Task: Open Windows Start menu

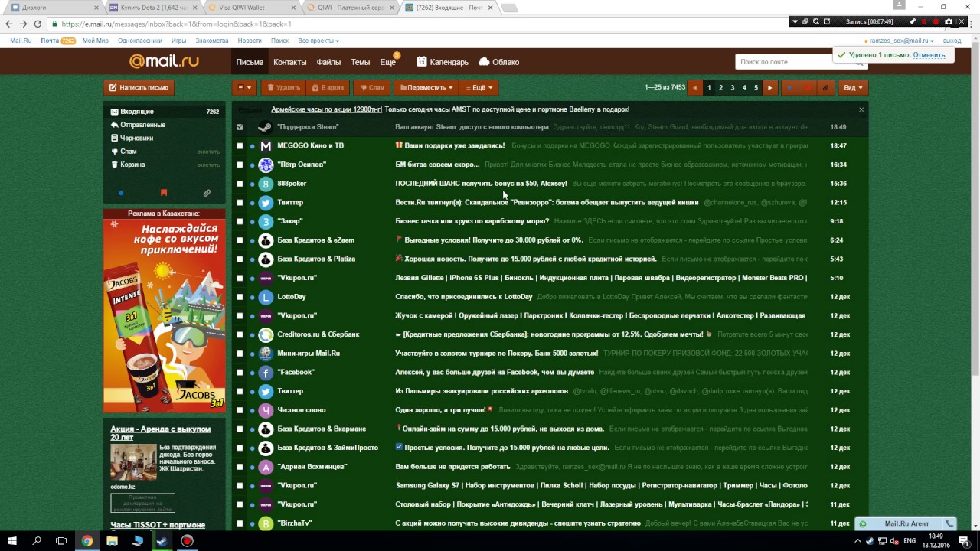Action: coord(12,540)
